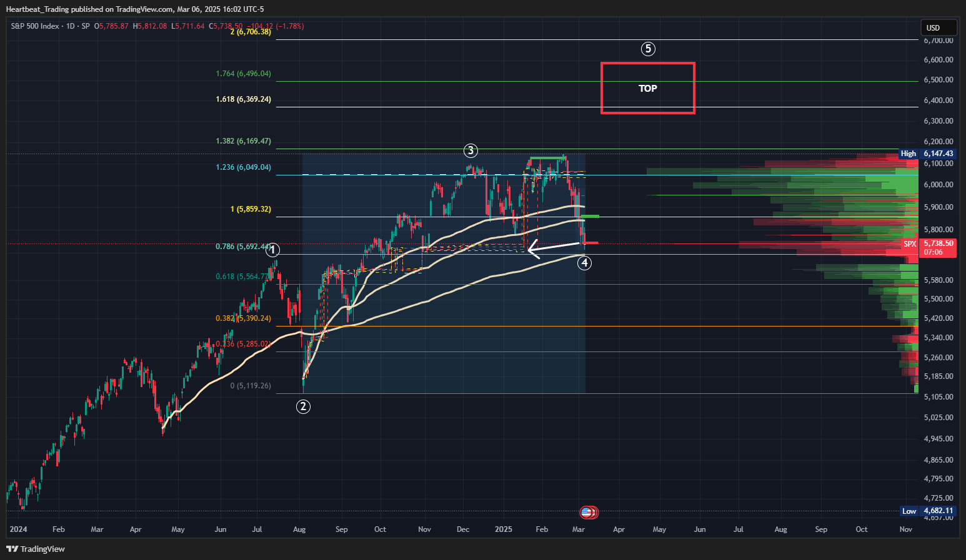Viewport: 966px width, 560px height.
Task: Click the 5,340.00 price axis label
Action: tap(939, 338)
